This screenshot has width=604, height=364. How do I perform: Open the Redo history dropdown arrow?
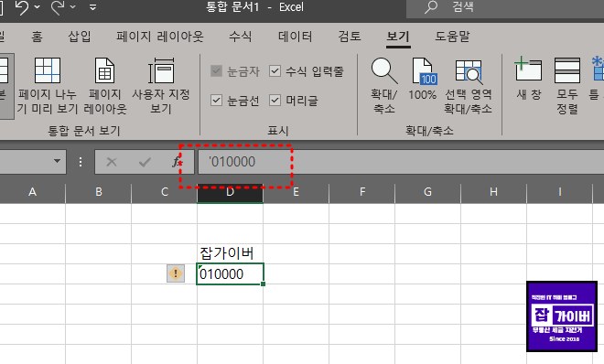pos(73,7)
